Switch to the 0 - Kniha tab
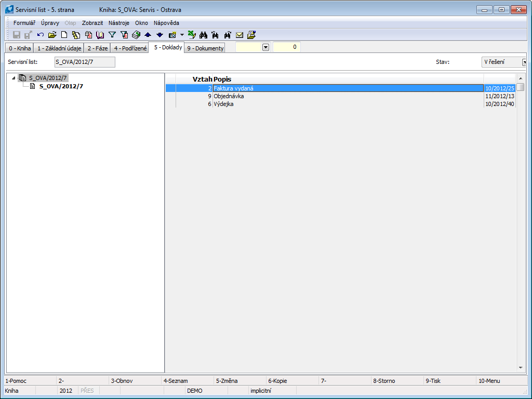The height and width of the screenshot is (399, 532). [20, 48]
